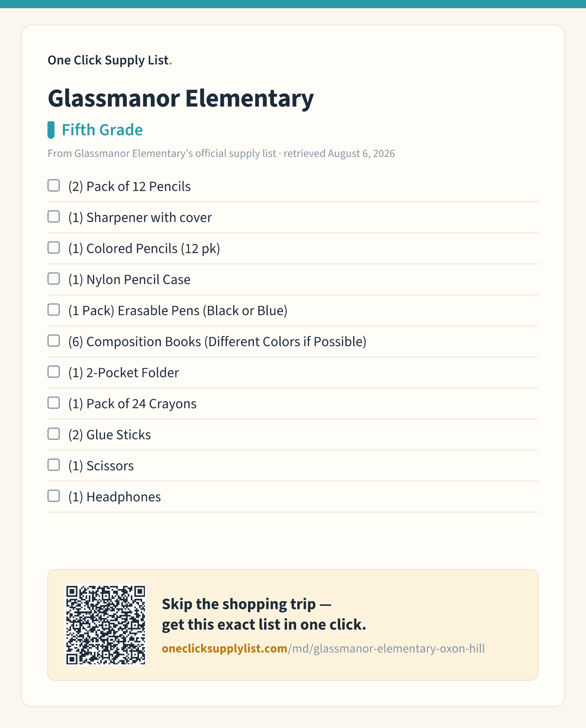Viewport: 586px width, 728px height.
Task: Check the Pack of 24 Crayons box
Action: (x=54, y=403)
